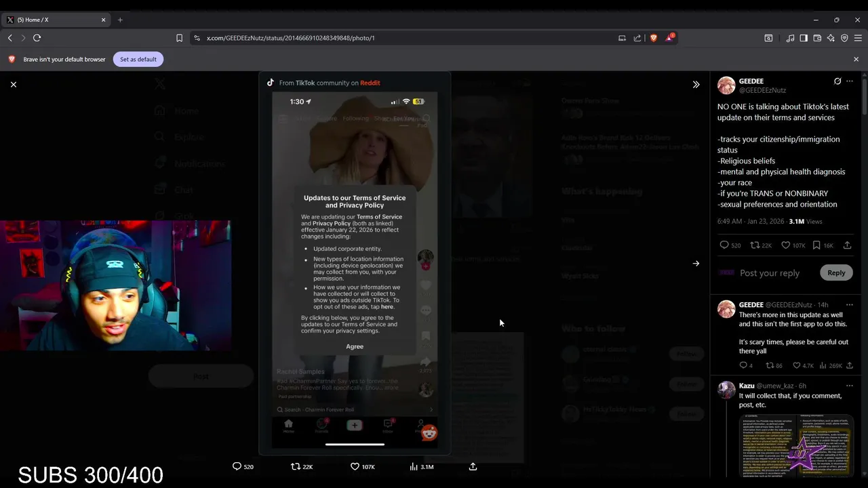Click bottom bar repost 22K
Image resolution: width=868 pixels, height=488 pixels.
point(302,467)
